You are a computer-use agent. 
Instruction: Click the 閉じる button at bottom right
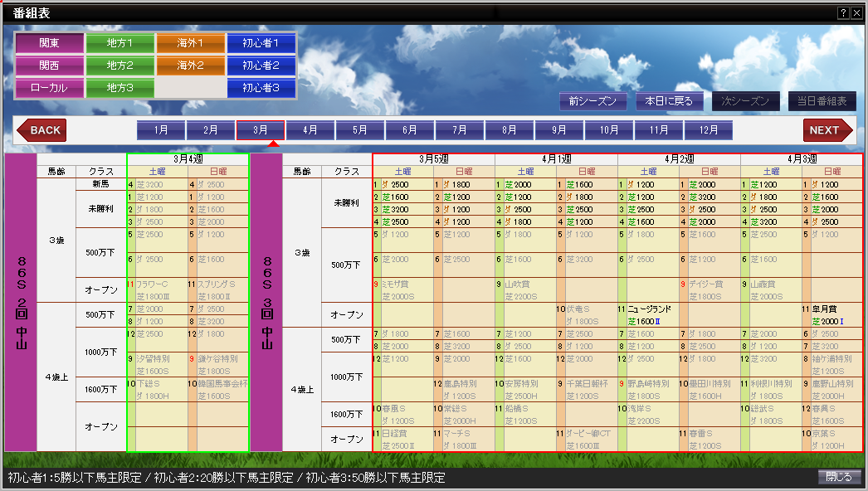pyautogui.click(x=839, y=477)
